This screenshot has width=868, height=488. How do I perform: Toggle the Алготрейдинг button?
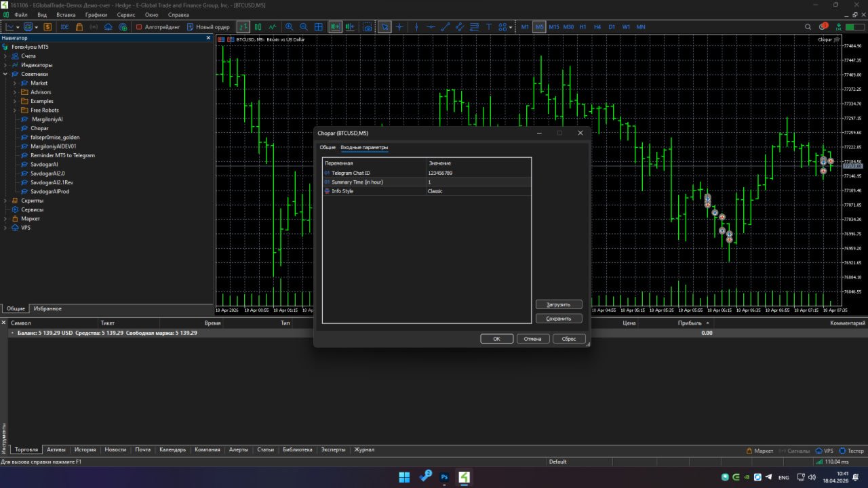[x=157, y=27]
